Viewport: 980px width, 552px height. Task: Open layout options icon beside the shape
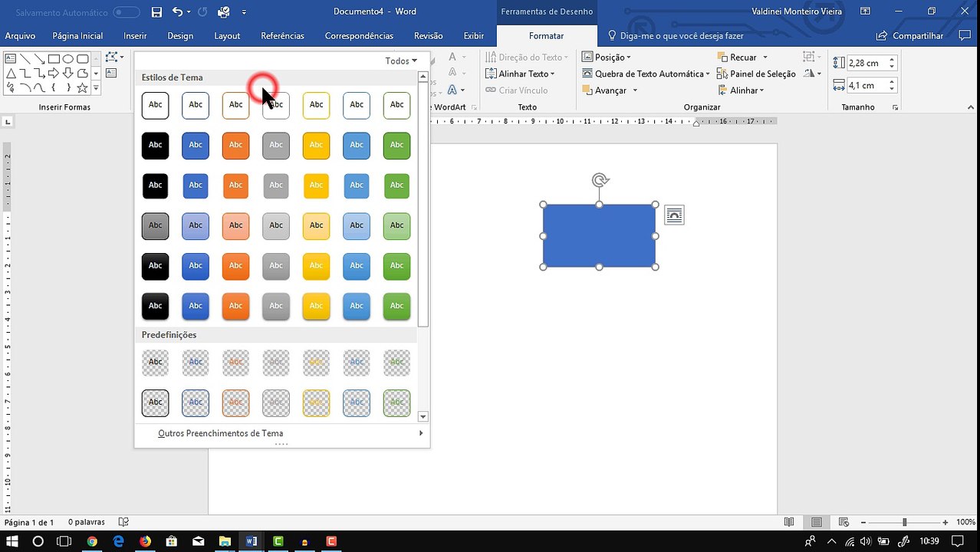[674, 215]
